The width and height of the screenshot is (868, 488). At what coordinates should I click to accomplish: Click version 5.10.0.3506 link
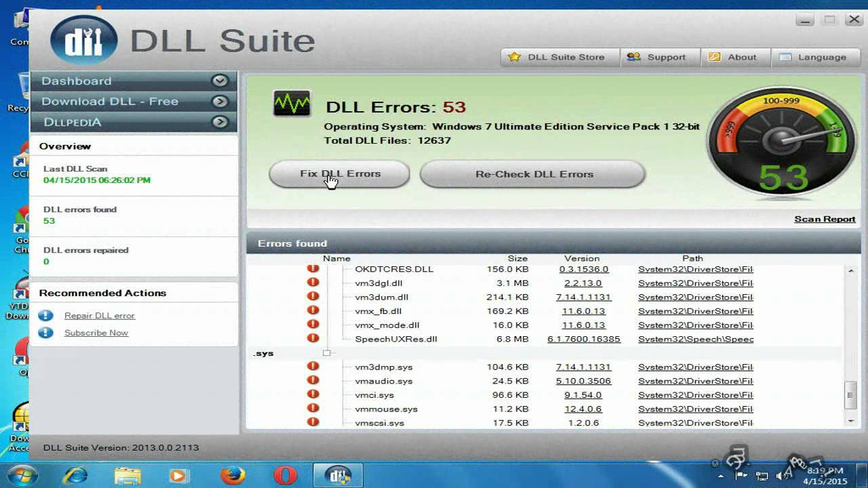[x=583, y=381]
